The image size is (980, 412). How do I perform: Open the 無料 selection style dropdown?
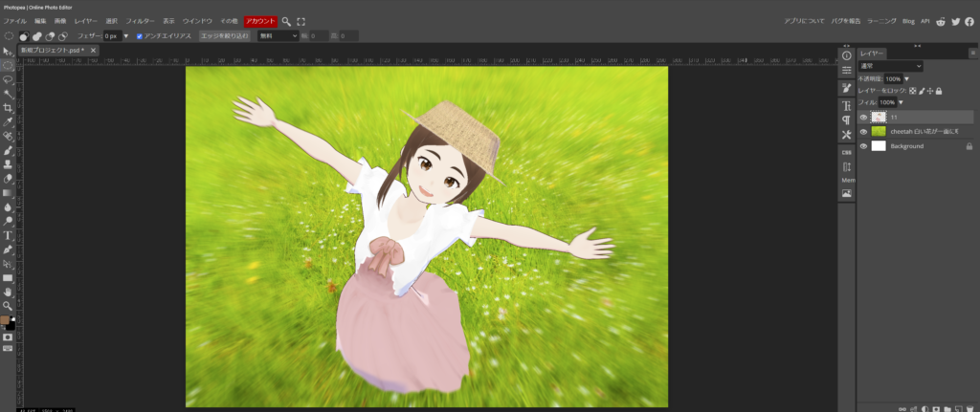278,35
